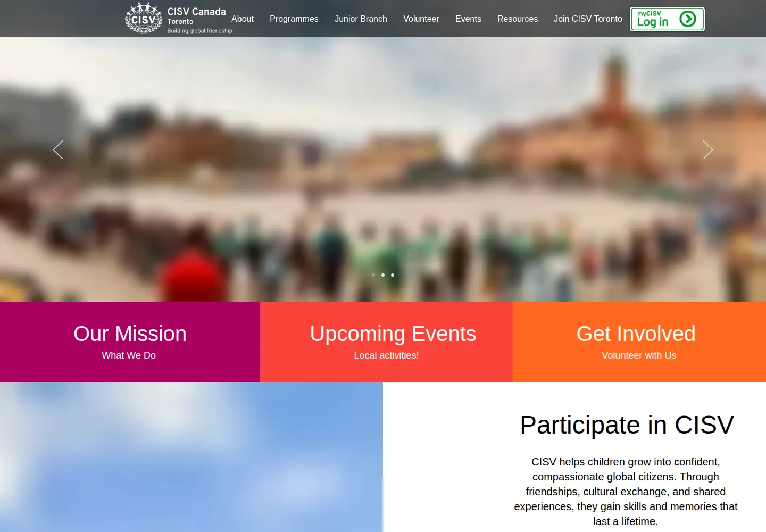Click the Participate in CISV heading
This screenshot has height=532, width=766.
[x=627, y=425]
